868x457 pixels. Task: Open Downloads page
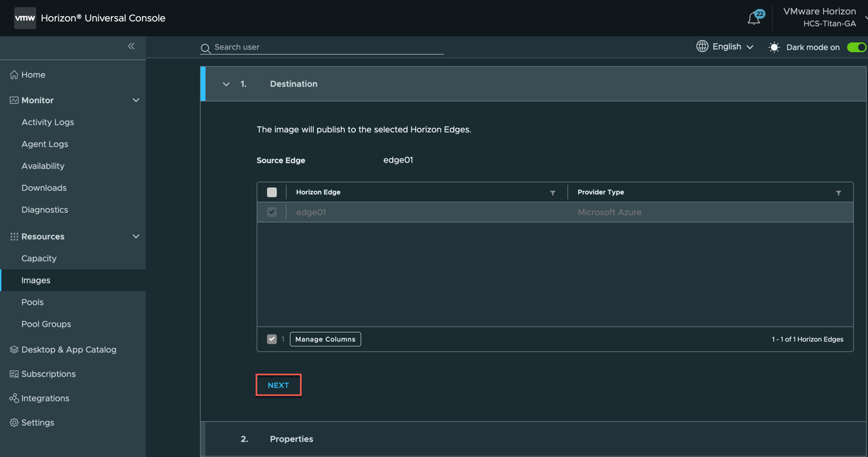pos(44,188)
